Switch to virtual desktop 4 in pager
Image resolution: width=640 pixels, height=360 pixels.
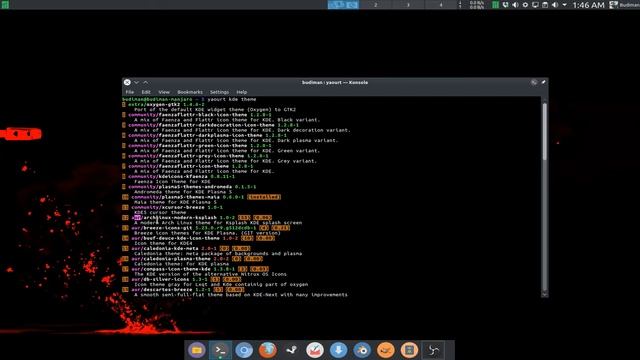click(x=440, y=5)
